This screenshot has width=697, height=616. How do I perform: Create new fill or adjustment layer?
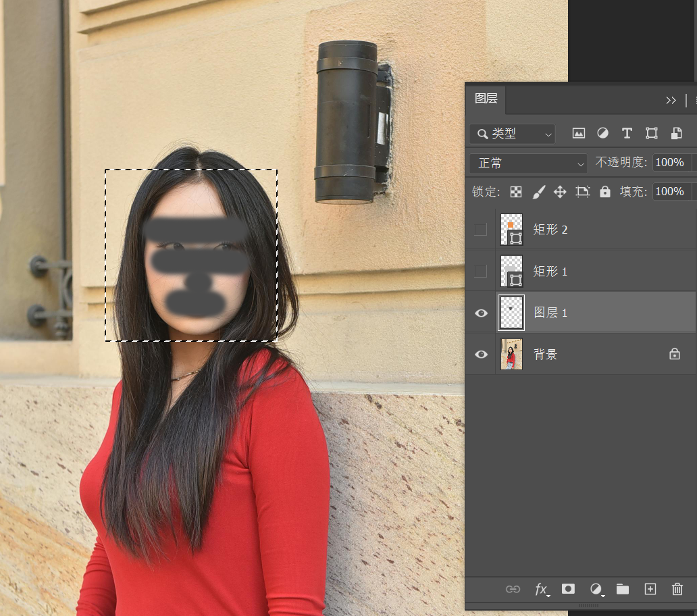click(596, 590)
